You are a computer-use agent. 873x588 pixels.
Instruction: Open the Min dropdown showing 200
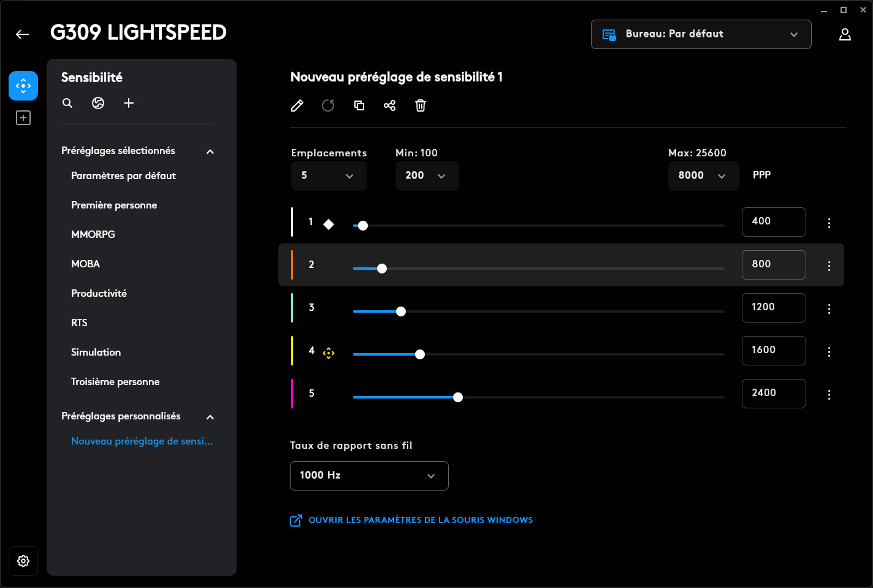tap(427, 176)
